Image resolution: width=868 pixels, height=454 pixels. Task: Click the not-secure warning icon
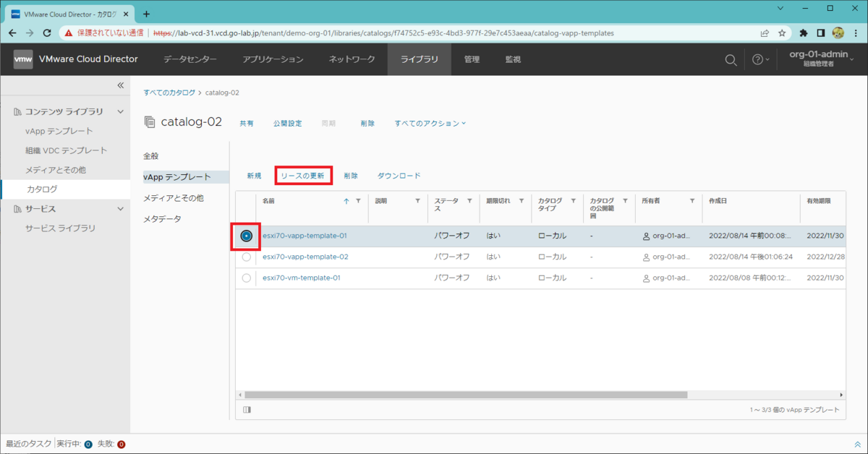tap(68, 33)
